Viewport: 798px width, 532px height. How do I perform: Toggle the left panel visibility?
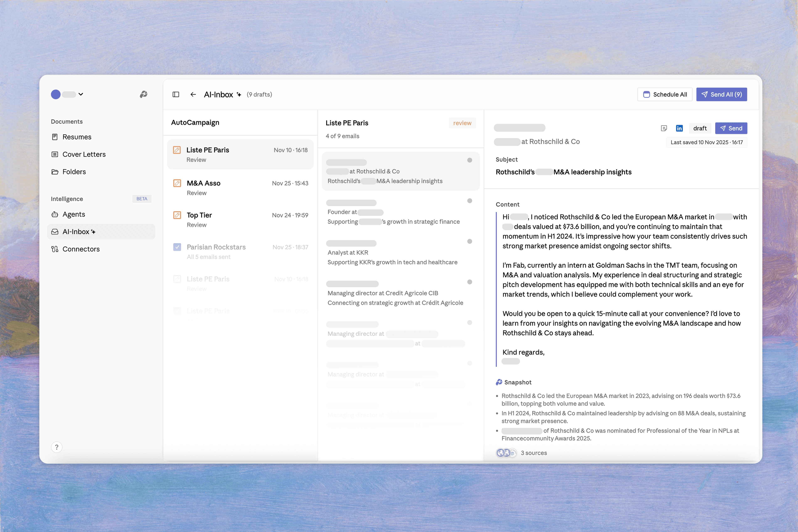click(176, 94)
